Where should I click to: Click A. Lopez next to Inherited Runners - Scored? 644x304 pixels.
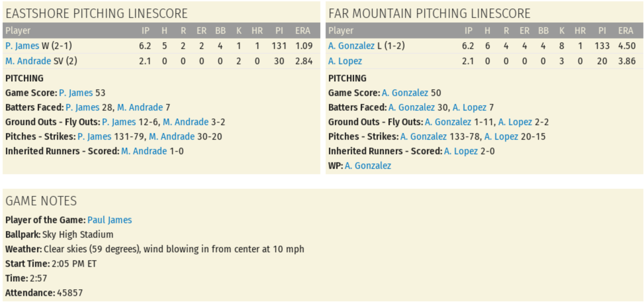[461, 151]
